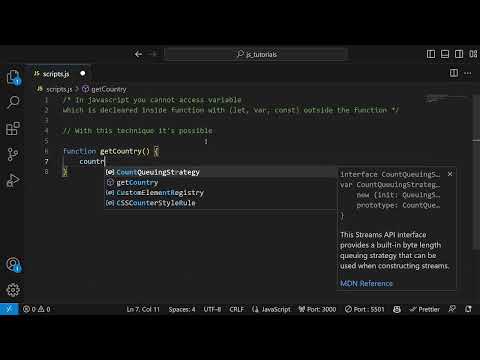
Task: Open the Accounts menu icon
Action: click(x=13, y=265)
